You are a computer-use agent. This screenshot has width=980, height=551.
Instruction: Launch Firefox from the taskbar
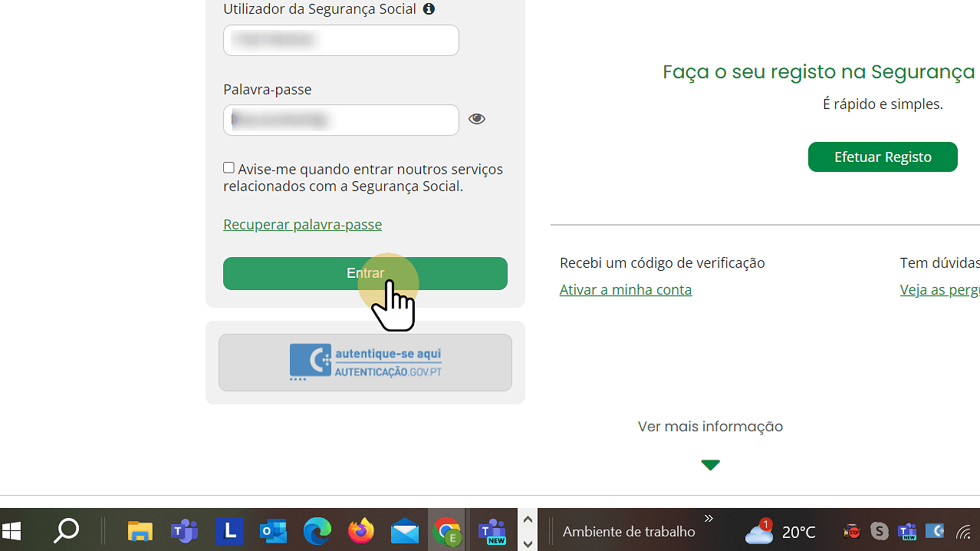(x=360, y=530)
